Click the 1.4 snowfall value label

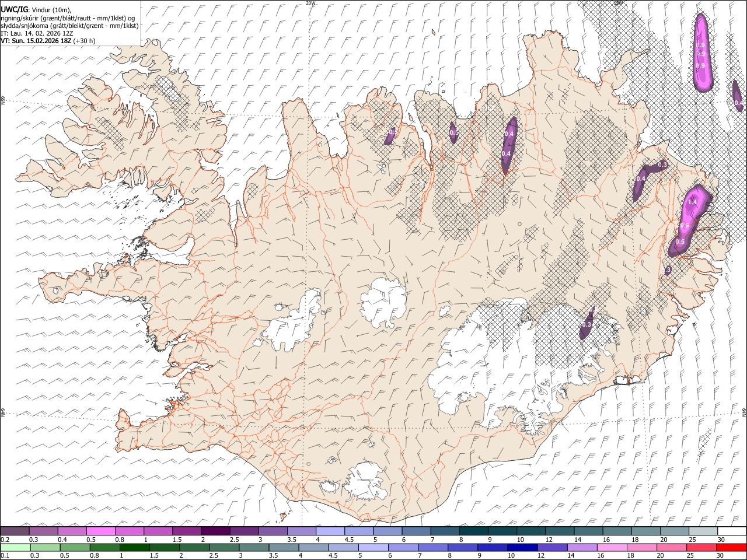(x=693, y=202)
